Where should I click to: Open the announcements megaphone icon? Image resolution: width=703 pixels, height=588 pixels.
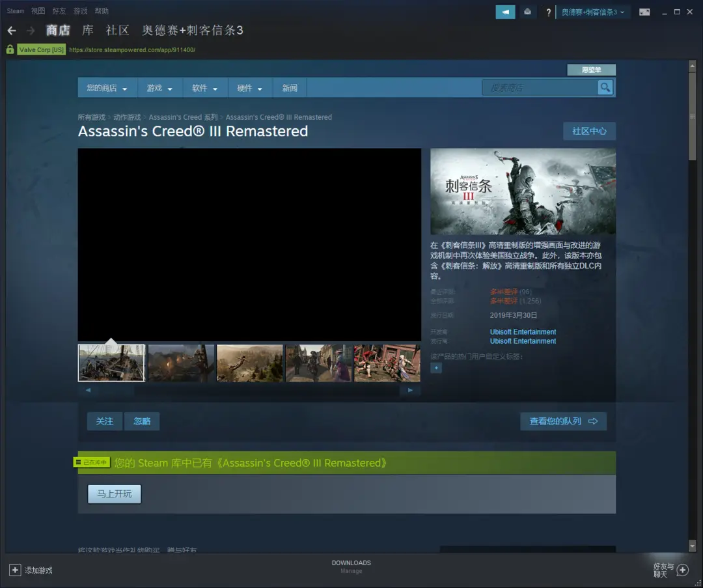click(x=505, y=12)
